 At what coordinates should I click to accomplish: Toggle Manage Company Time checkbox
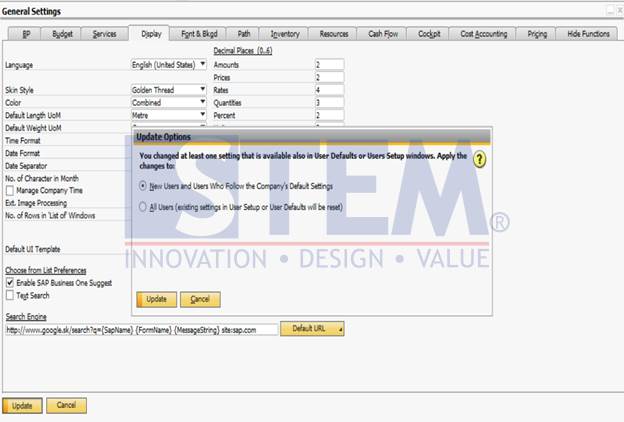coord(10,191)
